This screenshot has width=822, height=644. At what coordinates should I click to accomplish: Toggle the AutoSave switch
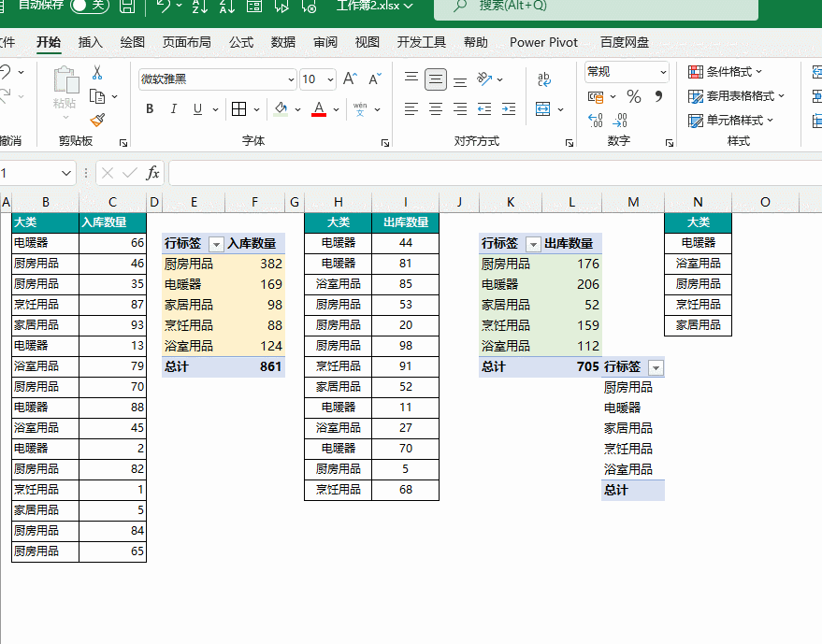pyautogui.click(x=89, y=6)
